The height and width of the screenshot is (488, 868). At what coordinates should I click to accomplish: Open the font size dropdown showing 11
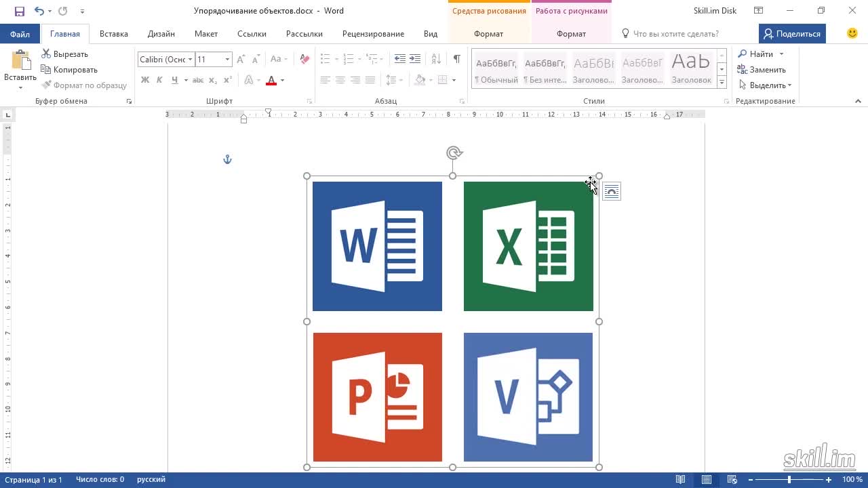(227, 60)
